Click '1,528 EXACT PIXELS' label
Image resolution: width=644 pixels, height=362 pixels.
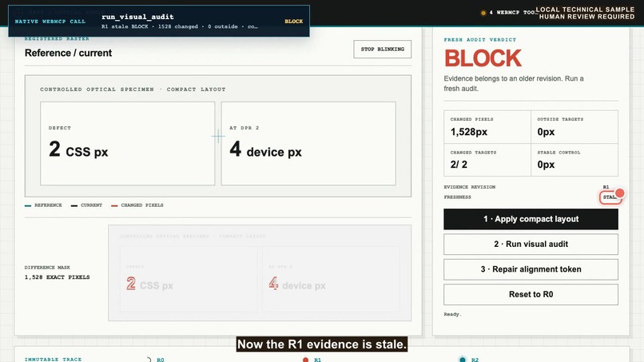[x=57, y=277]
